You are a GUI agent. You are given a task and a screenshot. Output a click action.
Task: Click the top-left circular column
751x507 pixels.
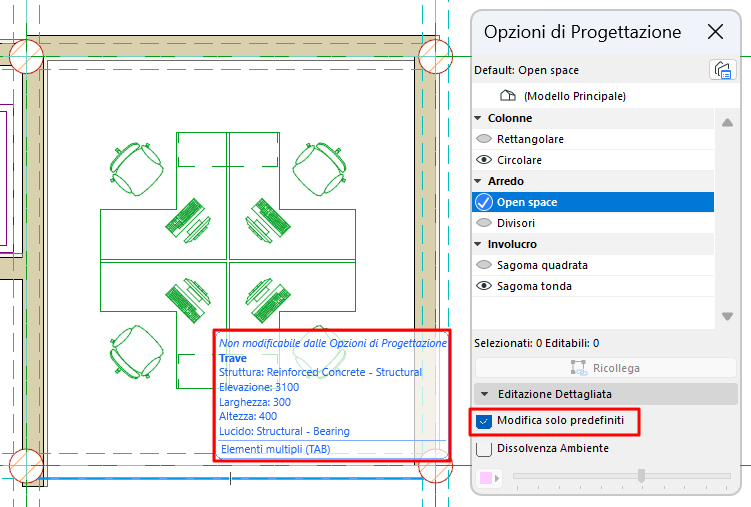pyautogui.click(x=26, y=56)
